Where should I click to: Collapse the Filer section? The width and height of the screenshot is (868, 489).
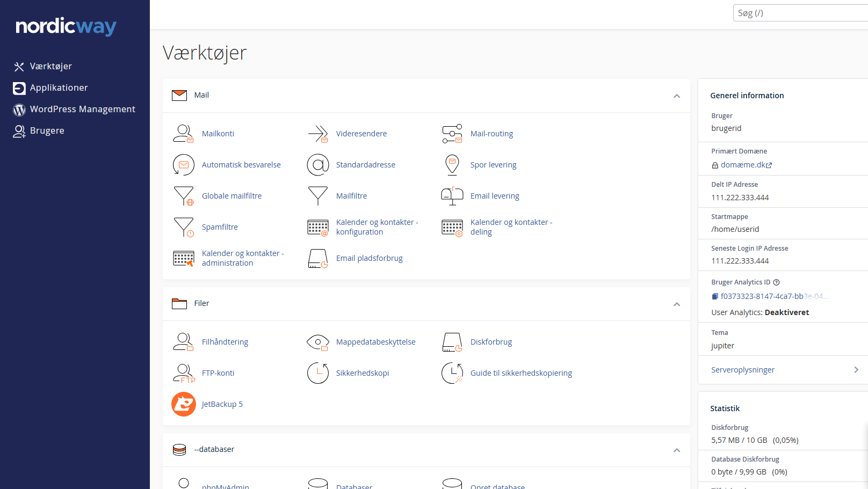click(676, 304)
